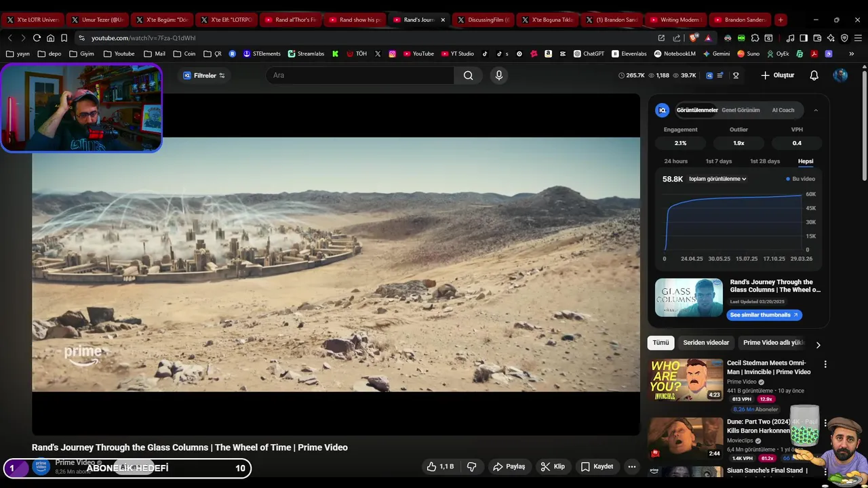Viewport: 868px width, 488px height.
Task: Open the yayın bookmarks folder
Action: [x=18, y=54]
